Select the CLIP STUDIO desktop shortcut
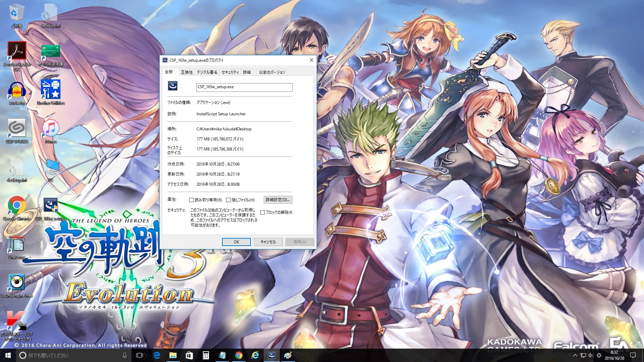644x362 pixels. pos(17,131)
